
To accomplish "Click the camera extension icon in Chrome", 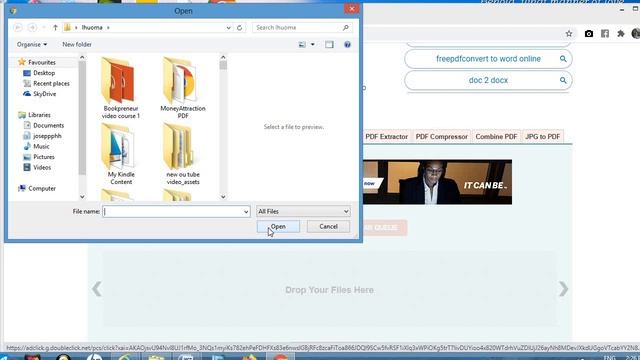I will tap(589, 34).
